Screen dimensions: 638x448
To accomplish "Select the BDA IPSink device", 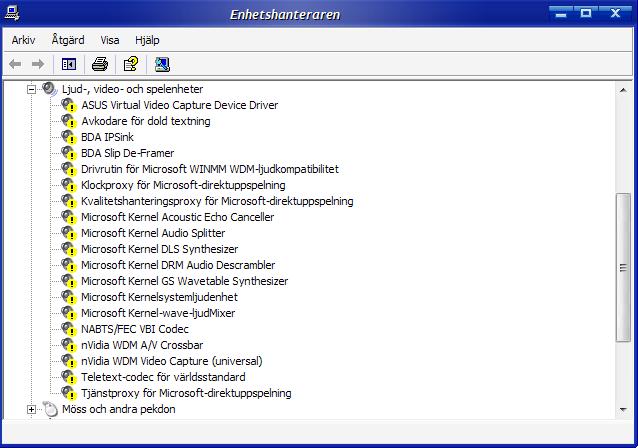I will coord(107,137).
